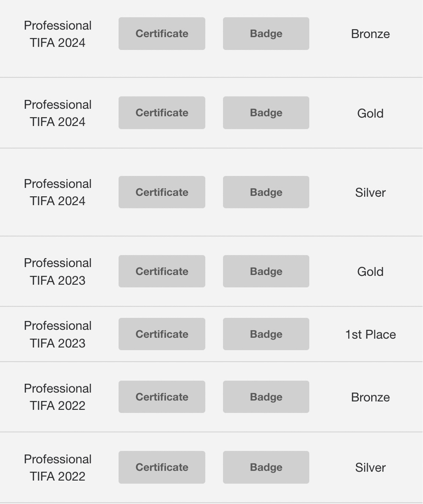Download Certificate for TIFA 2023 1st Place
423x504 pixels.
(x=162, y=334)
